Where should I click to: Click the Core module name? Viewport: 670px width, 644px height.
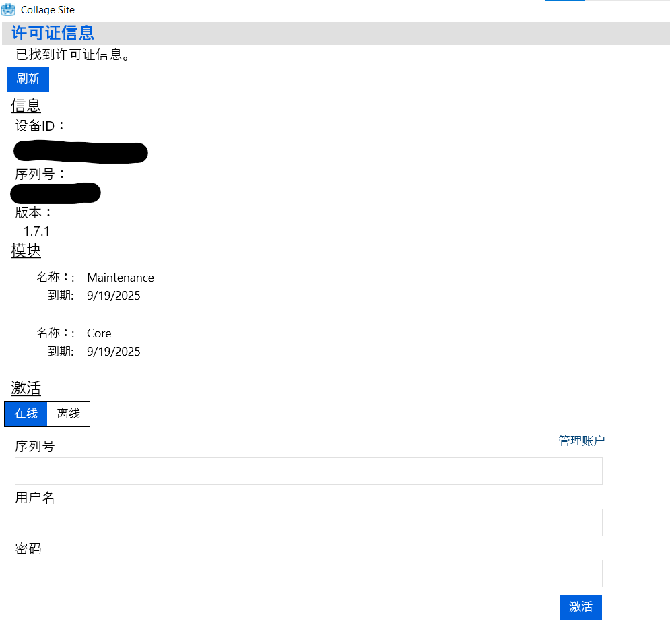click(x=99, y=333)
